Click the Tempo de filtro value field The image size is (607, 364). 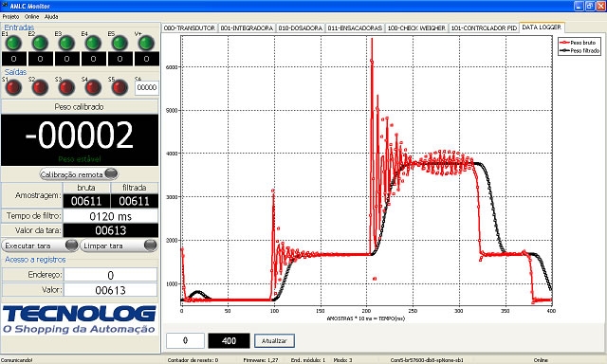[x=110, y=216]
